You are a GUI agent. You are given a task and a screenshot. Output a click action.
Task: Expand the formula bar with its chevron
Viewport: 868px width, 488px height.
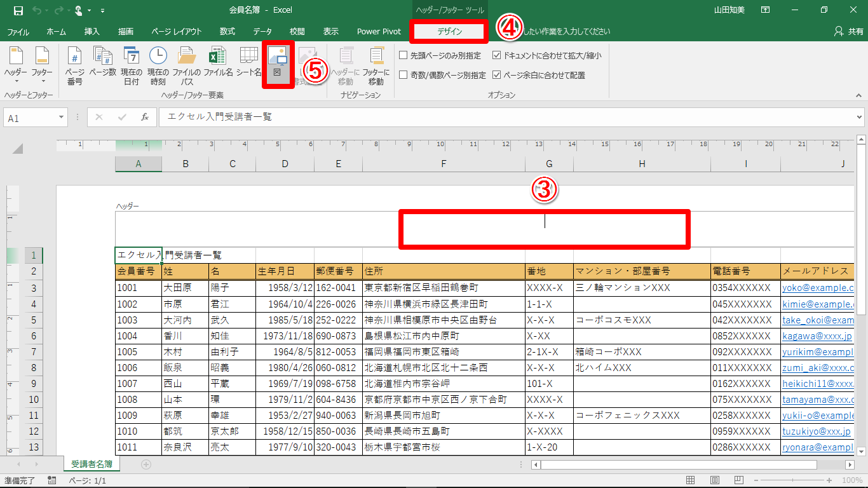point(860,118)
